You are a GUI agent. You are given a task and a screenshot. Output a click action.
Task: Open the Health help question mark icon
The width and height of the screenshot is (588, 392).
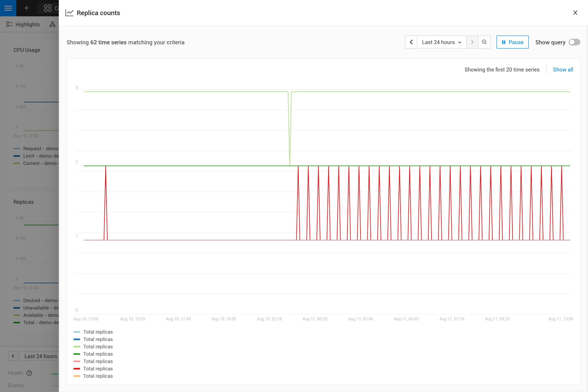pos(29,373)
